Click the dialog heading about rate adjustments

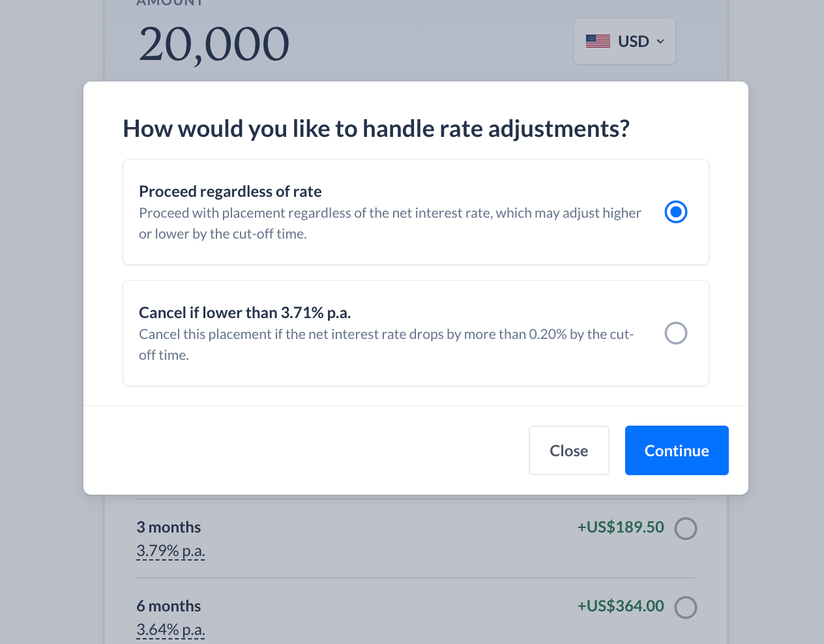click(x=376, y=129)
